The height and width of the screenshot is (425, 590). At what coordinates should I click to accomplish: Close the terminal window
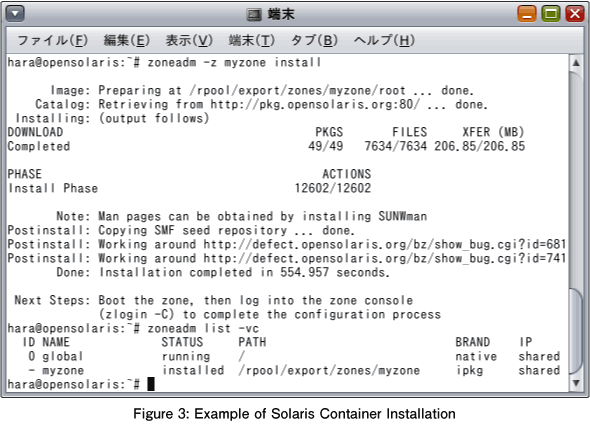575,14
